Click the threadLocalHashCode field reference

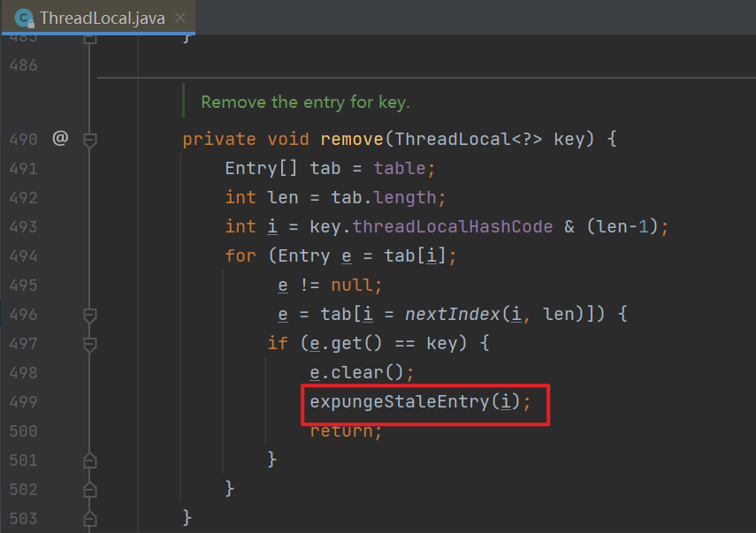pos(453,227)
